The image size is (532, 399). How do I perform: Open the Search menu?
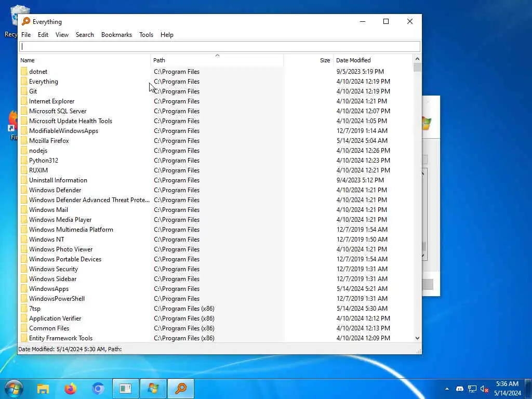point(85,35)
